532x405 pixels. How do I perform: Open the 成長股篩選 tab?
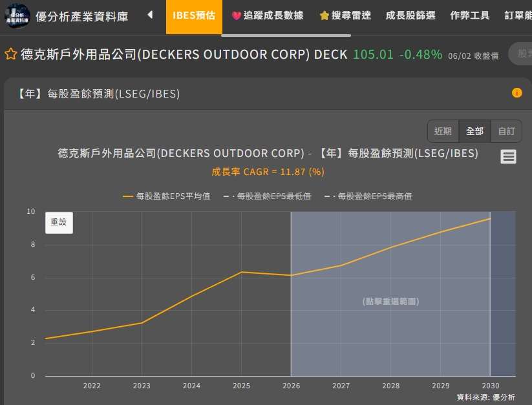410,16
